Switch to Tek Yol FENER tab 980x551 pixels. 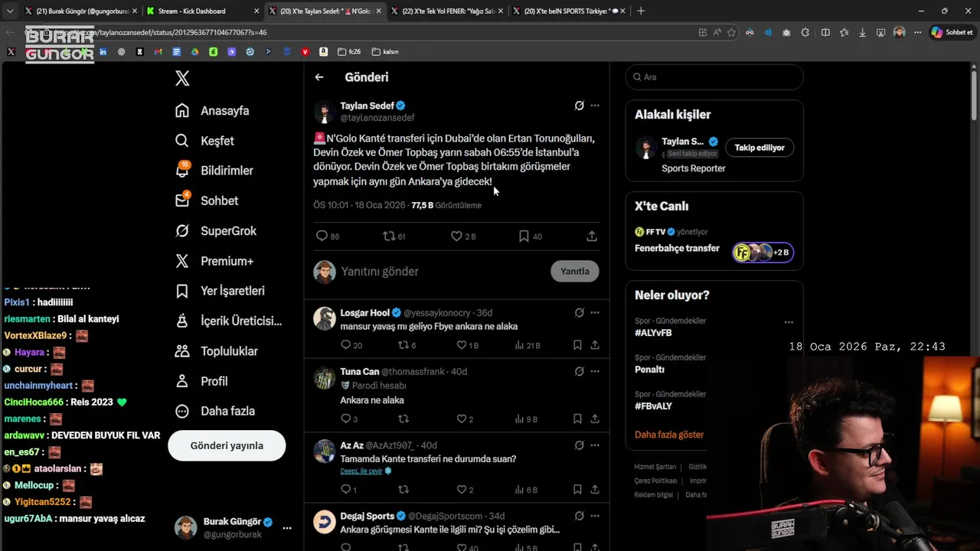click(446, 11)
